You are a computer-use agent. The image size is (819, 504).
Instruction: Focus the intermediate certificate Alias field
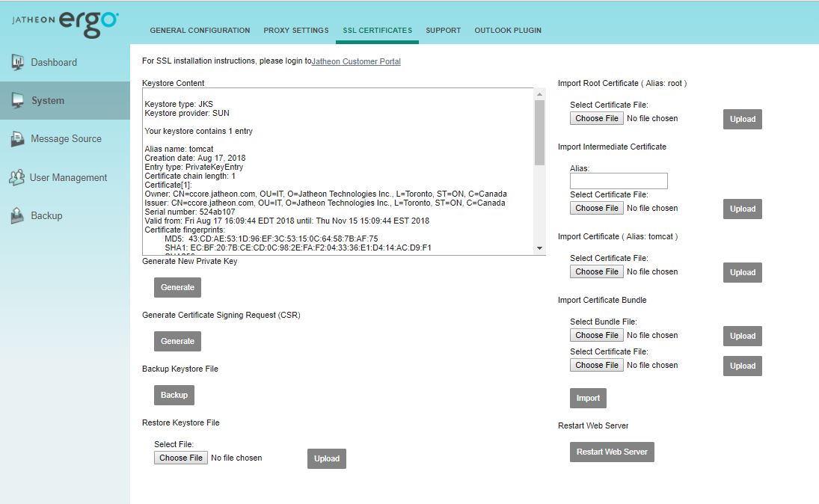pos(619,181)
